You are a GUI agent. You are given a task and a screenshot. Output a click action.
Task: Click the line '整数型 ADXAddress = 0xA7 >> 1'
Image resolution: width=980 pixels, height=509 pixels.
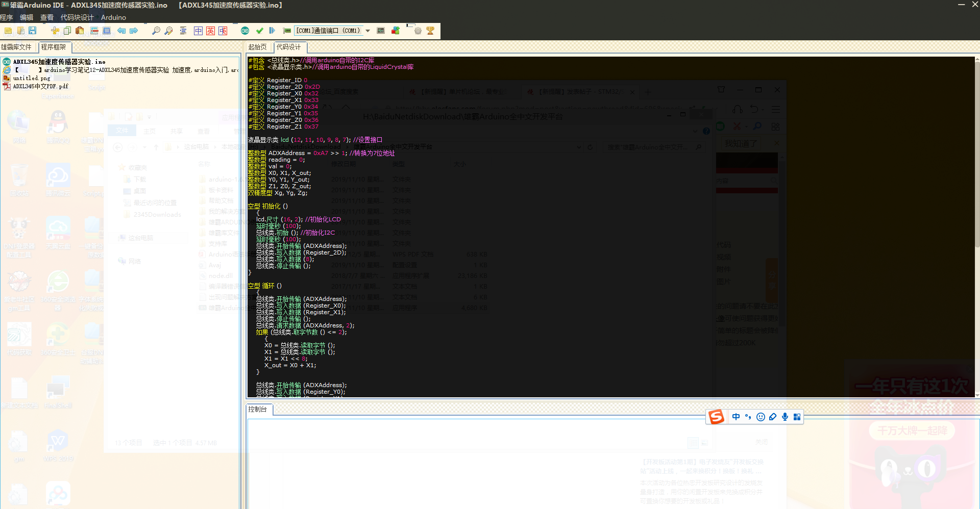[321, 153]
